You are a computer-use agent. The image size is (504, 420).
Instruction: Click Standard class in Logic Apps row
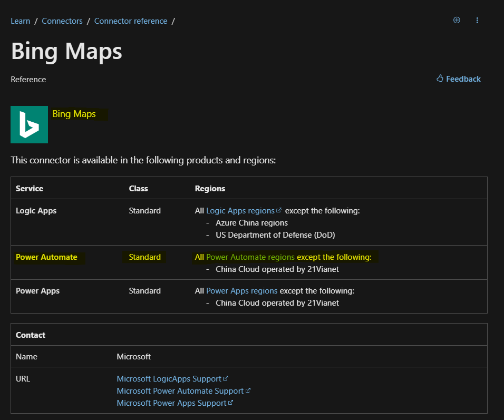(144, 211)
